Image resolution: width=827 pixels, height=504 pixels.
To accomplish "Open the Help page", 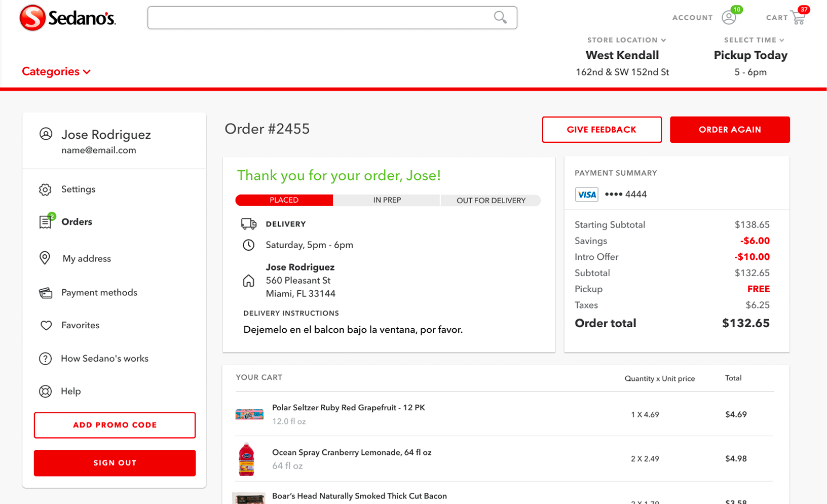I will click(70, 391).
